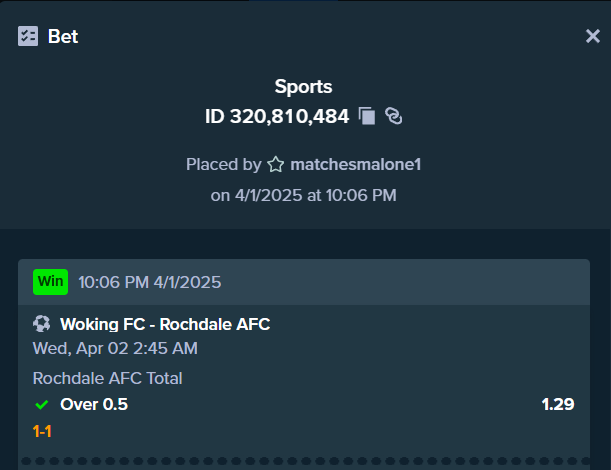The height and width of the screenshot is (470, 611).
Task: Copy the bet ID to clipboard
Action: (367, 116)
